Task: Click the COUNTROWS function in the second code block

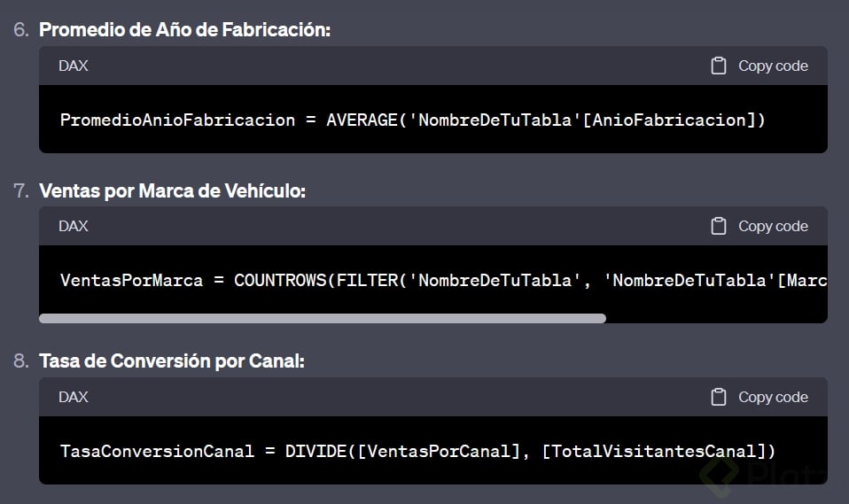Action: coord(280,280)
